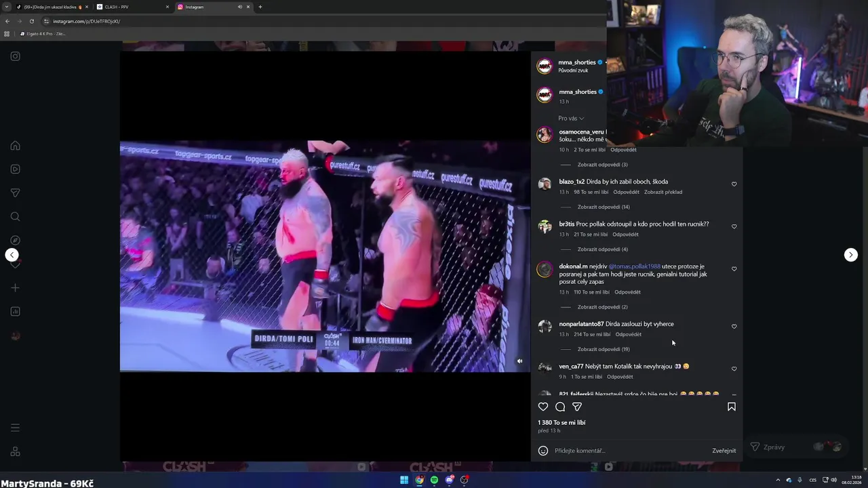Open direct messages paper-plane icon in sidebar

tap(15, 192)
